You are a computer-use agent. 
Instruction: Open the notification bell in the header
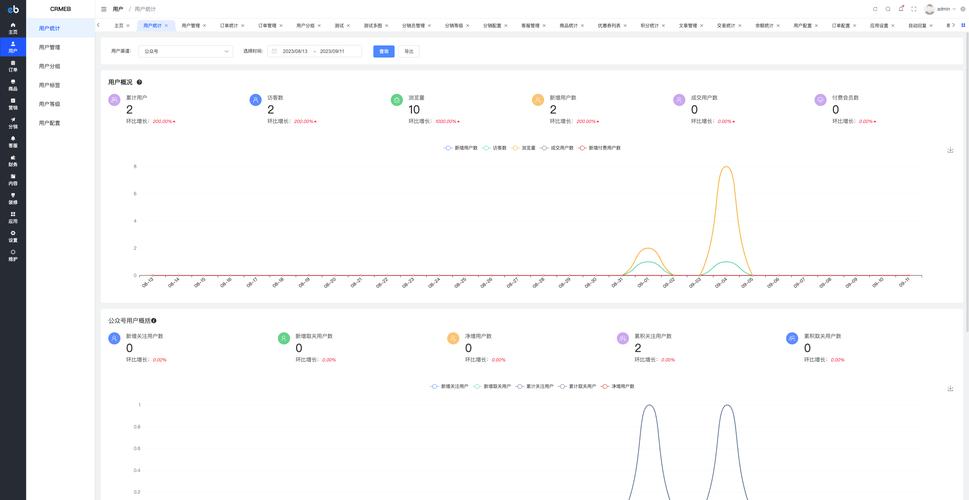901,9
